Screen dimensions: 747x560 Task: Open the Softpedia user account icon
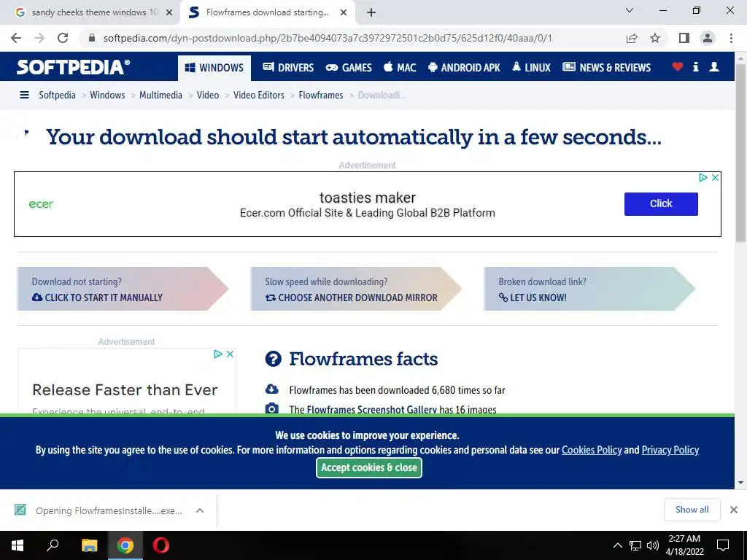pos(714,66)
